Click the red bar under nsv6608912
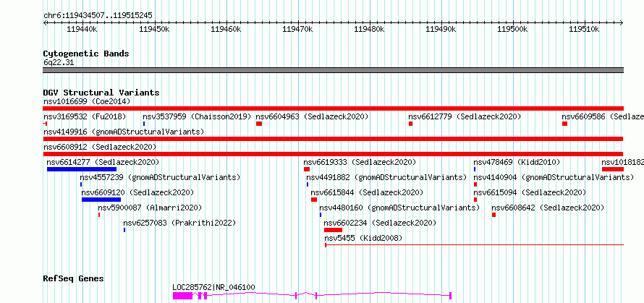 point(333,154)
